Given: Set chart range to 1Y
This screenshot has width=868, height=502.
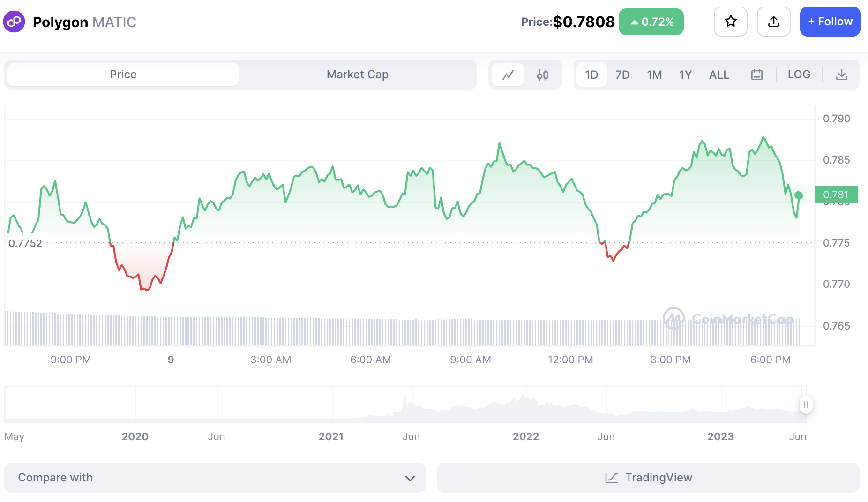Looking at the screenshot, I should tap(685, 75).
